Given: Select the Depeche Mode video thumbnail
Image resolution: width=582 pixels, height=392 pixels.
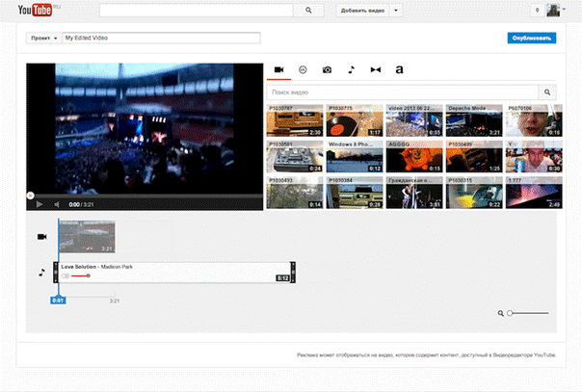Looking at the screenshot, I should pos(474,120).
